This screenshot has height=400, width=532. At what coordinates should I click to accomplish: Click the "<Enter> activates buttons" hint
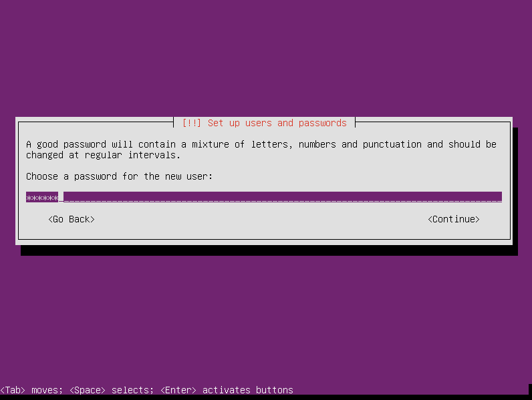point(227,390)
